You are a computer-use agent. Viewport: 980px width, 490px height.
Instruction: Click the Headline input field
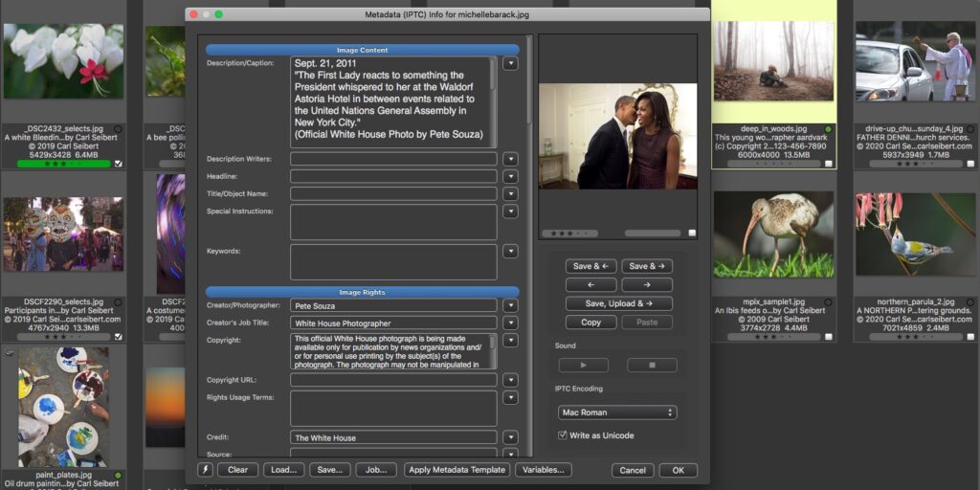click(x=393, y=177)
